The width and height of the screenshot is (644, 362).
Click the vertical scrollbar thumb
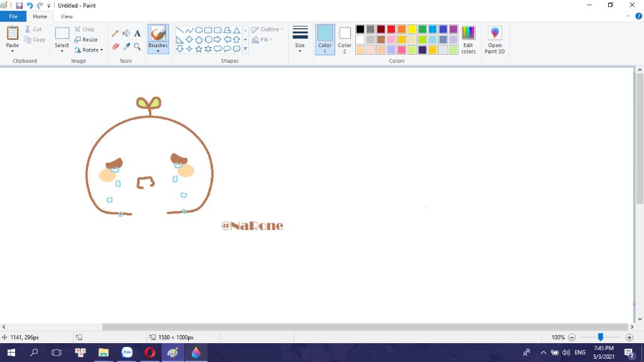pos(640,139)
